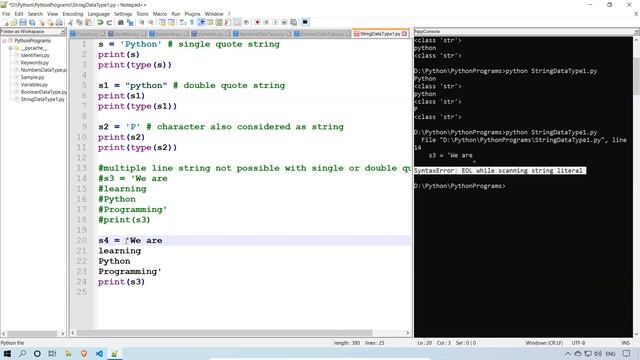Open the Macro menu

(160, 14)
